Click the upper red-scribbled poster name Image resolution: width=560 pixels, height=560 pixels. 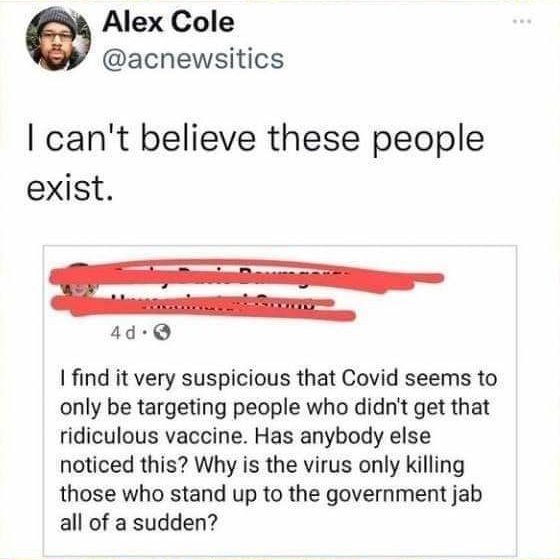click(x=246, y=277)
